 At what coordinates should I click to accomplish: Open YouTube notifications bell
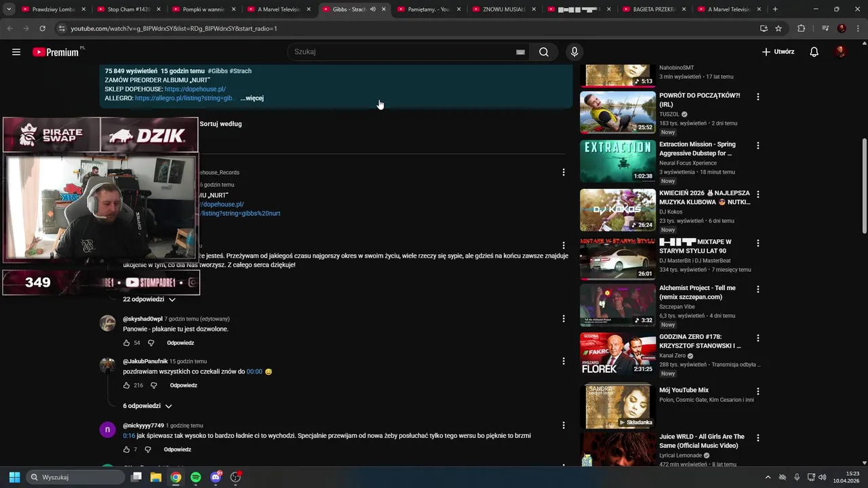pyautogui.click(x=814, y=52)
